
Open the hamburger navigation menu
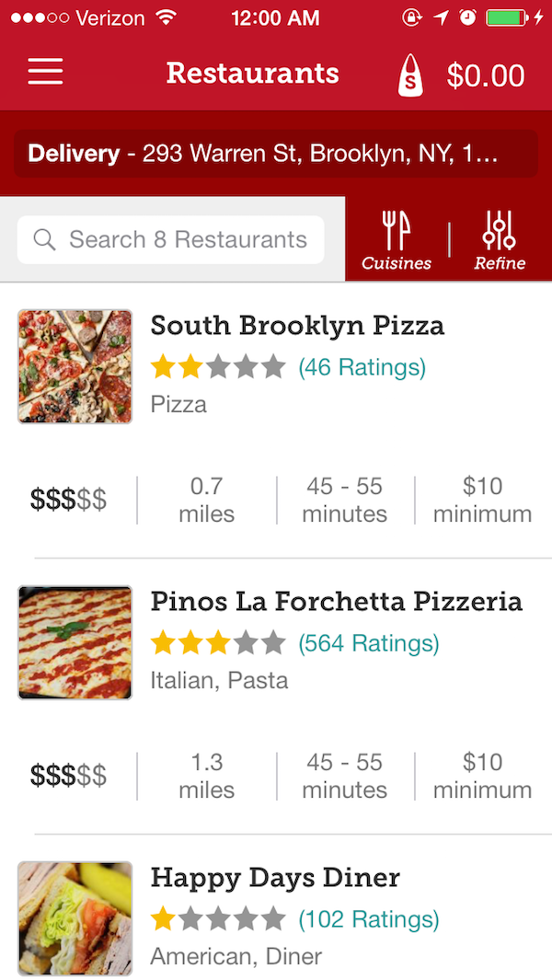pos(45,73)
